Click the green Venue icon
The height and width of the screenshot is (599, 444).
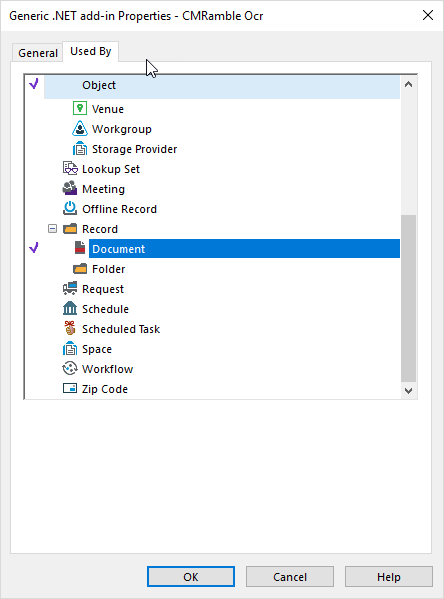(x=79, y=108)
